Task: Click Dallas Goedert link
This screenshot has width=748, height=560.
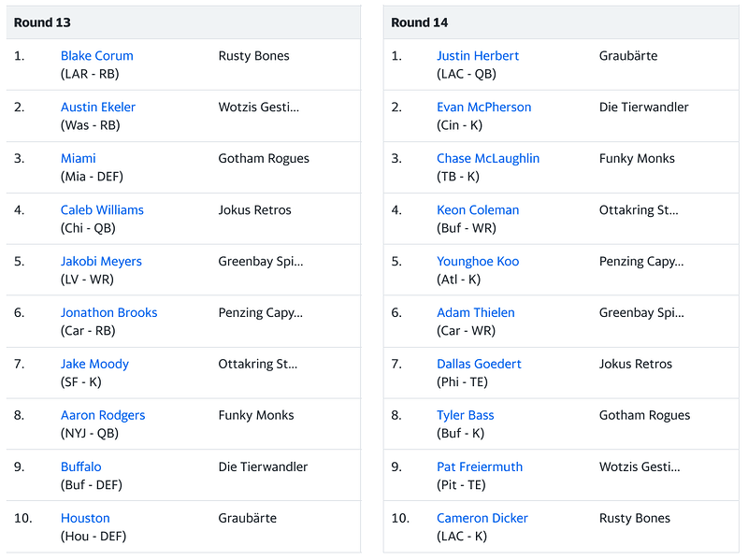Action: coord(479,365)
